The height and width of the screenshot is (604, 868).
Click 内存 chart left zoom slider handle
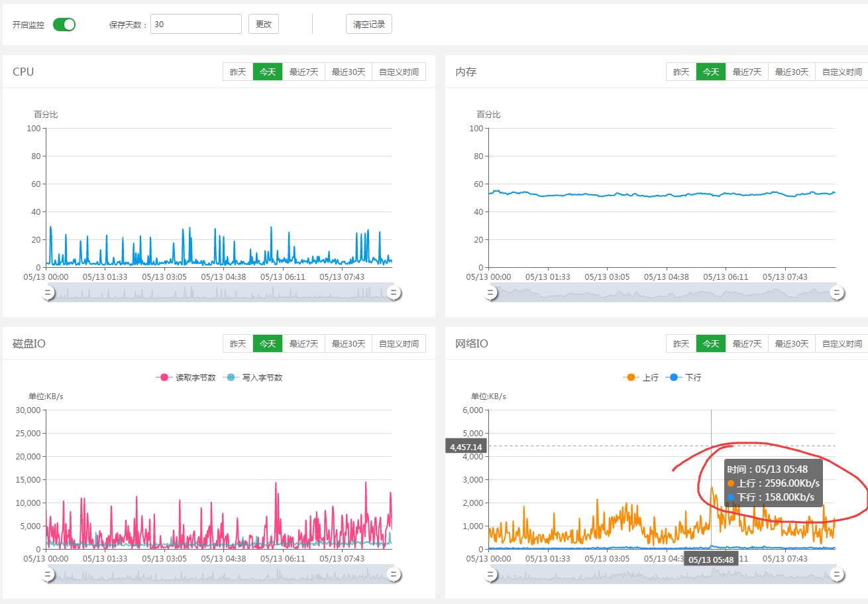tap(491, 292)
